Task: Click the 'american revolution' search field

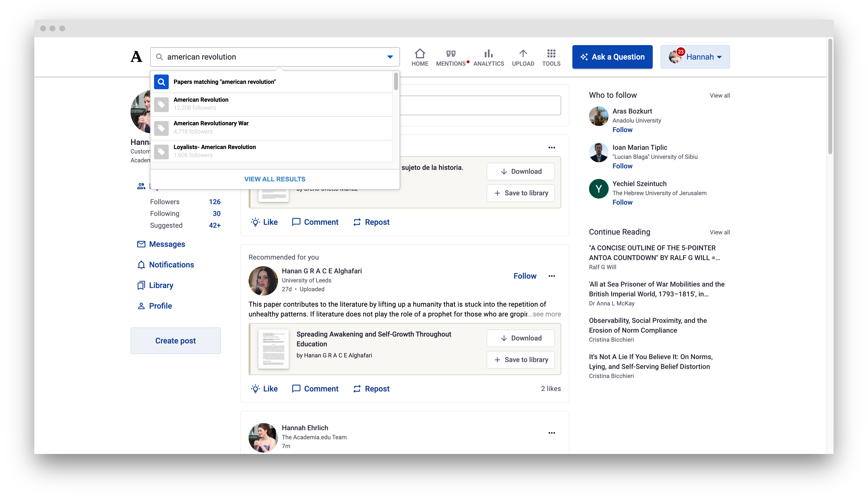Action: [275, 57]
